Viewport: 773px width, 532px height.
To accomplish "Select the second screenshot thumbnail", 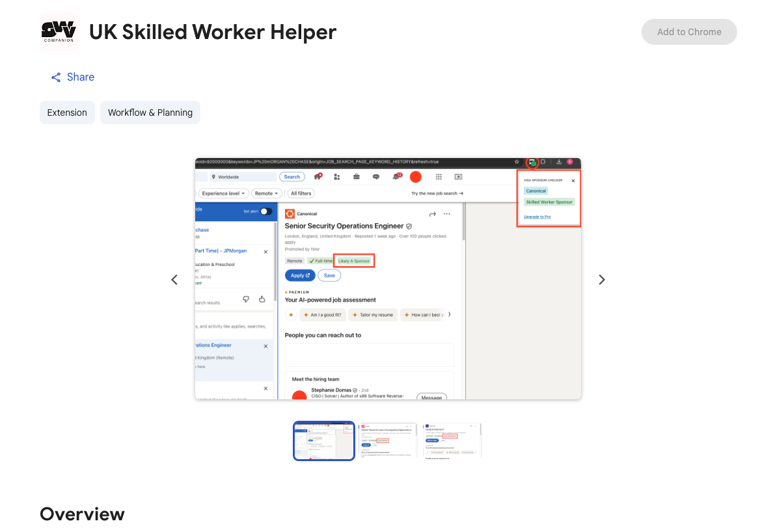I will [x=388, y=441].
